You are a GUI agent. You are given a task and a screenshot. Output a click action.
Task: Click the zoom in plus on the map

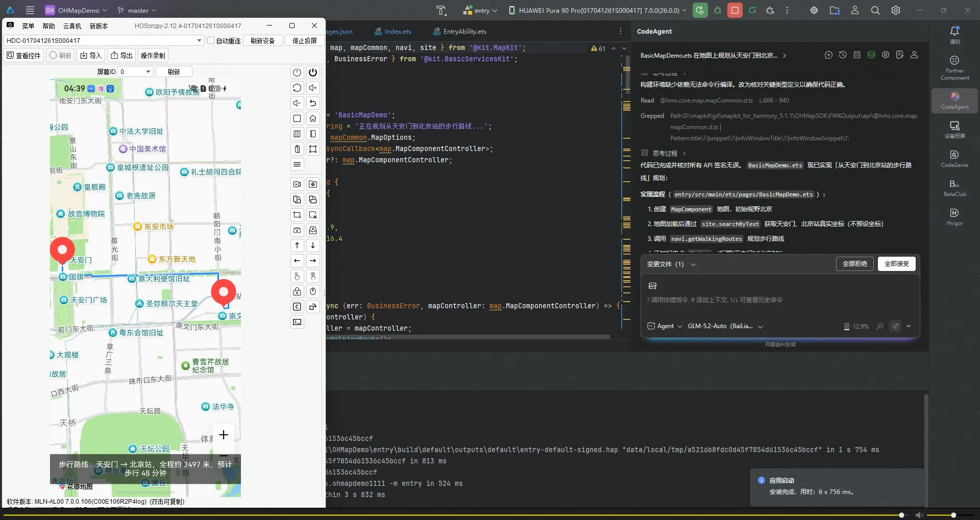[224, 435]
